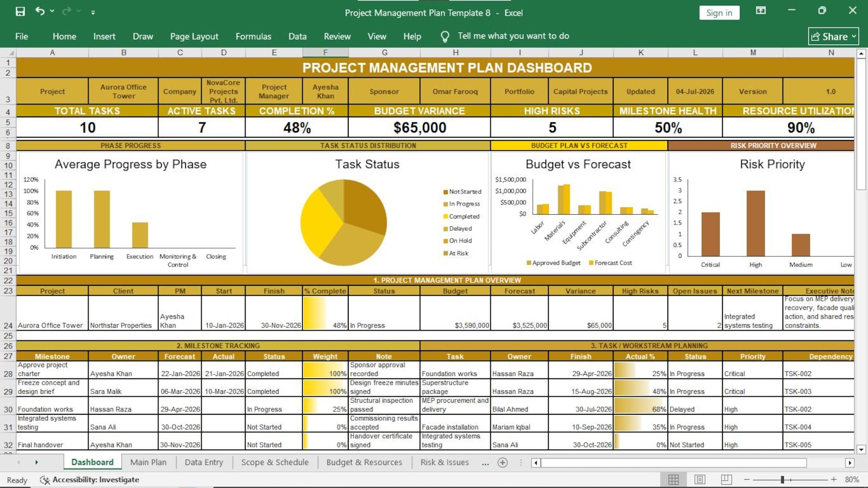Open the Insert ribbon tab
The height and width of the screenshot is (488, 868).
104,36
